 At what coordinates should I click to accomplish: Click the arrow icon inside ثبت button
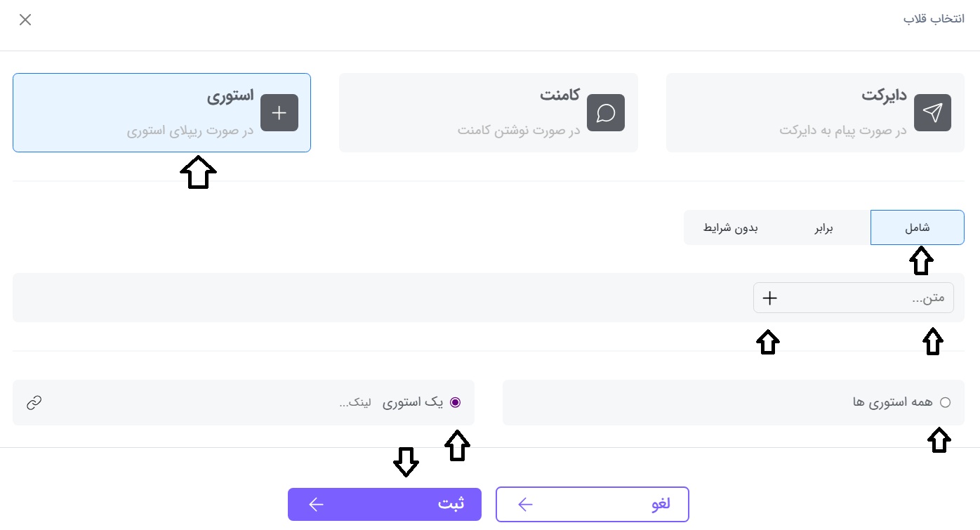[x=316, y=504]
